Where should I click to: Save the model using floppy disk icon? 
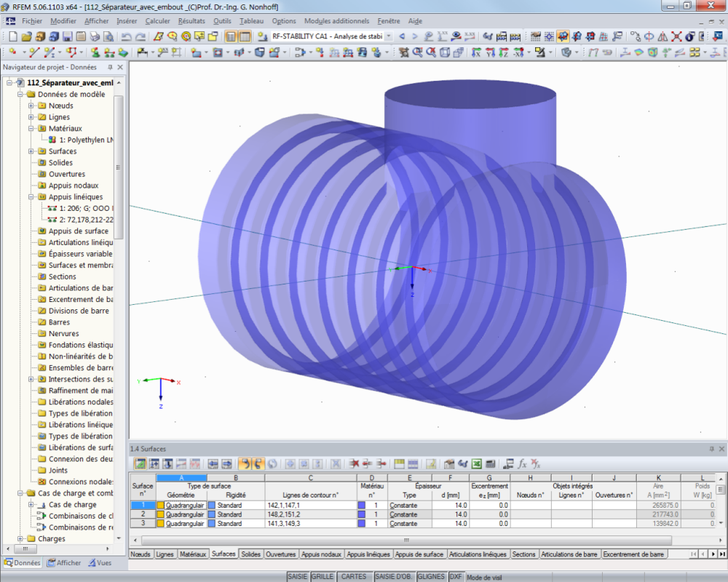(x=68, y=36)
